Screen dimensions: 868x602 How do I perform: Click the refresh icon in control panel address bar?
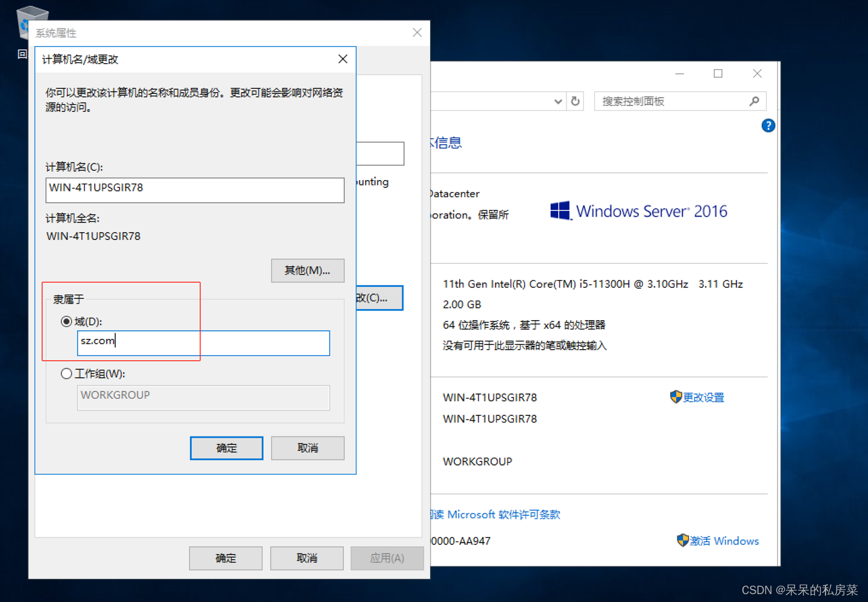(x=575, y=101)
